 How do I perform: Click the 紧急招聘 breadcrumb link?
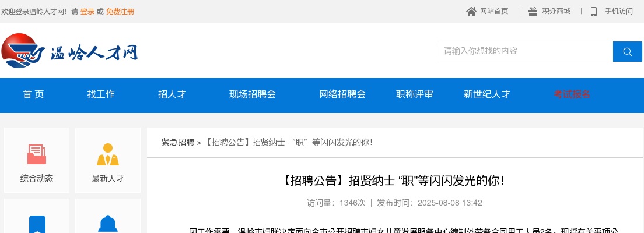[177, 143]
